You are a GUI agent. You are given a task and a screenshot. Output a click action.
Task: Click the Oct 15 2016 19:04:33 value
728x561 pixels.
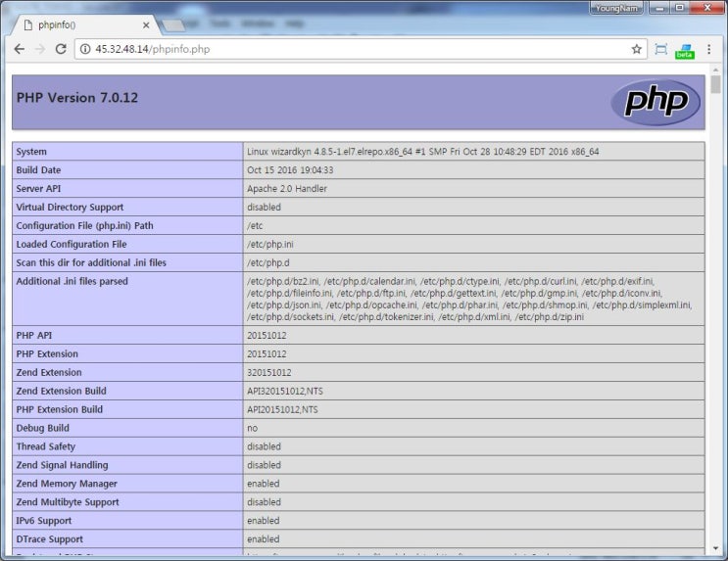(x=290, y=169)
